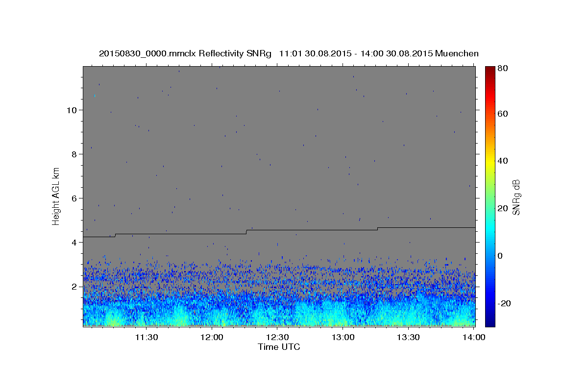Click the height tick label '8'
This screenshot has width=588, height=392.
(74, 154)
